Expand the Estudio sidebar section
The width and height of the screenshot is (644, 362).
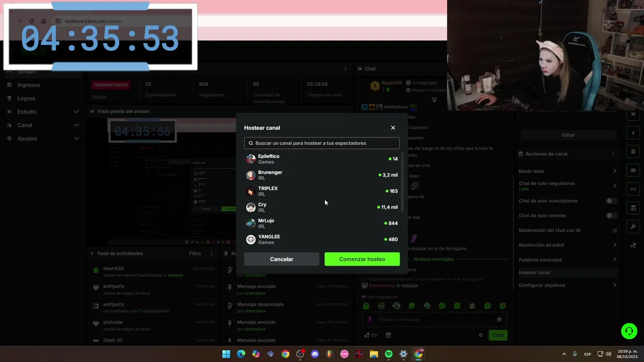[43, 112]
